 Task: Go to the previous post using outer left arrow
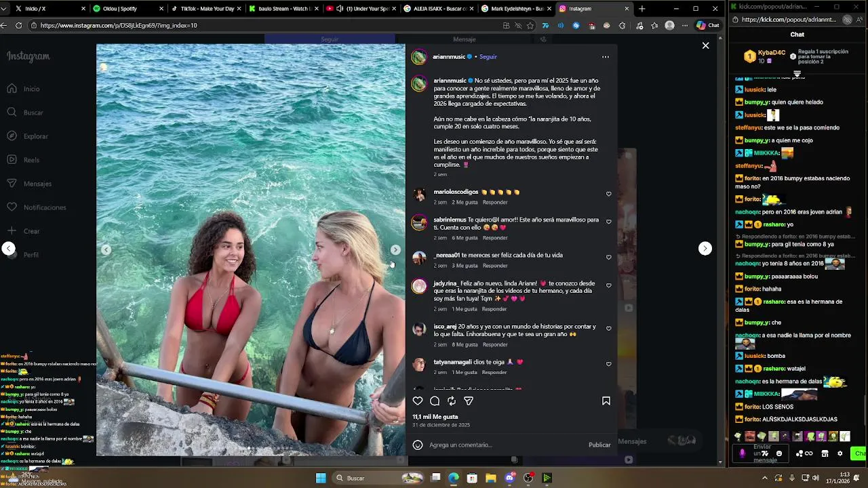[x=9, y=249]
